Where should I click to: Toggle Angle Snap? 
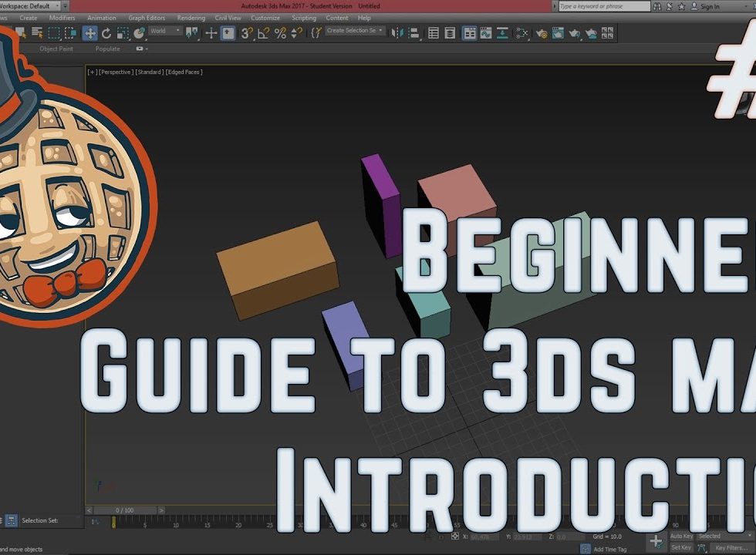coord(263,33)
